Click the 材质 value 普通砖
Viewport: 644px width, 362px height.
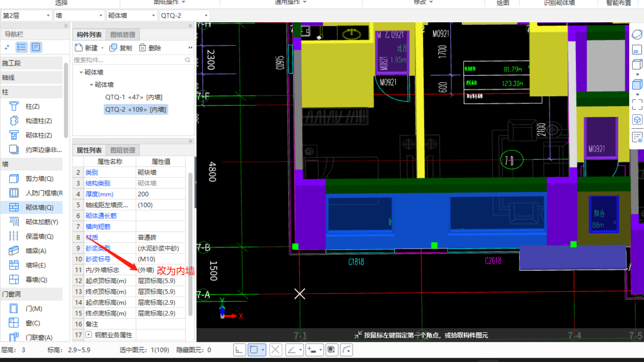coord(160,237)
